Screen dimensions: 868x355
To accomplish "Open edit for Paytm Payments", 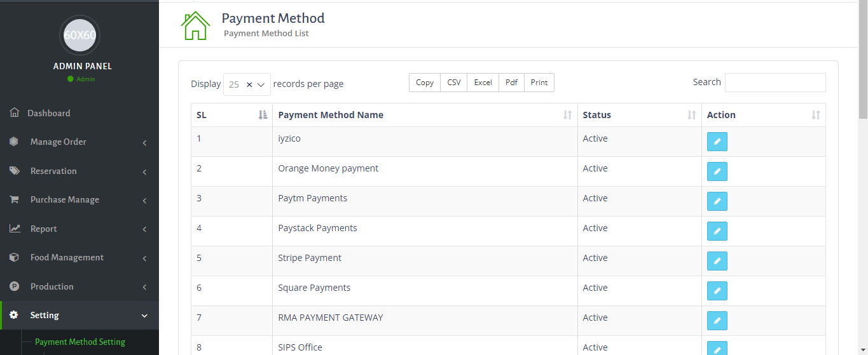I will [717, 201].
